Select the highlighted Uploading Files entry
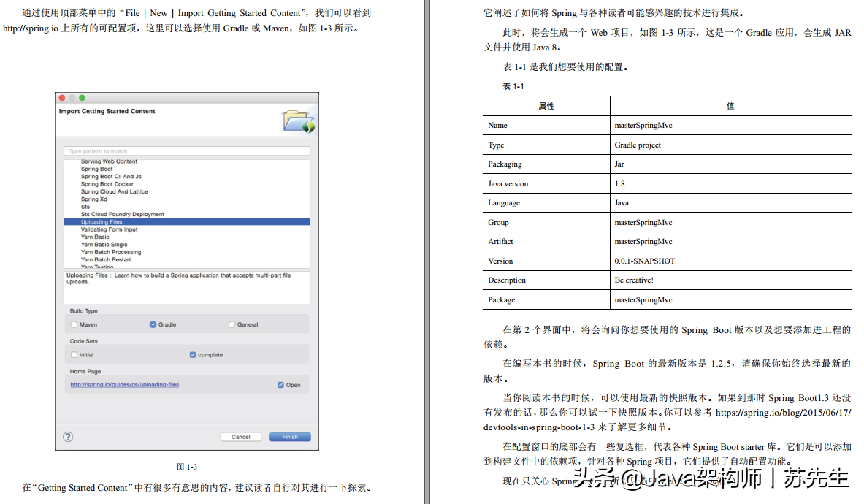This screenshot has height=504, width=864. [187, 222]
